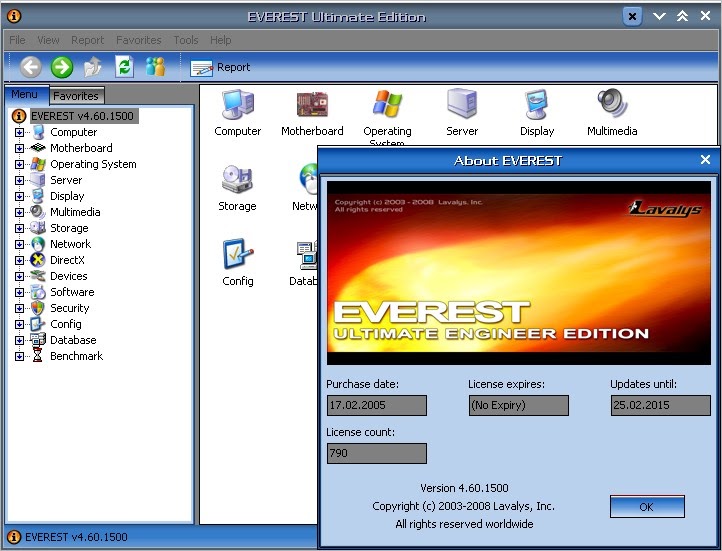Go forward with the green Forward arrow

(62, 67)
